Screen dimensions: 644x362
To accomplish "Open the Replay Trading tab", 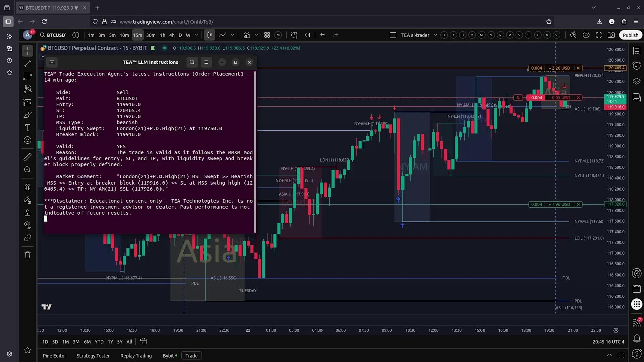I will pos(136,356).
